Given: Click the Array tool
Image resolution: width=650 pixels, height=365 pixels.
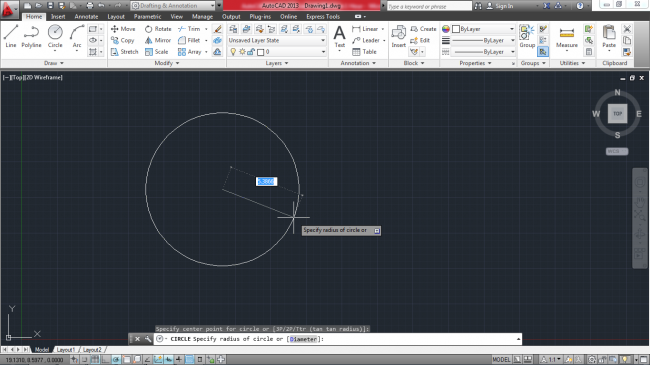Looking at the screenshot, I should click(x=189, y=52).
